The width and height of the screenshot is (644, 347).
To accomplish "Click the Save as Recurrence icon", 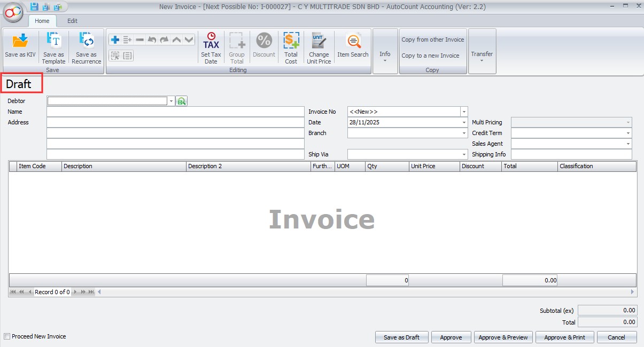I will coord(86,46).
